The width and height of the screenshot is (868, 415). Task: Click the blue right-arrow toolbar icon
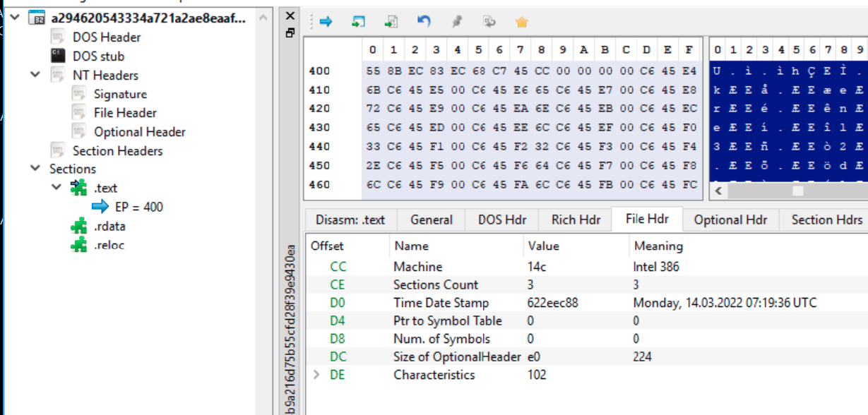(x=326, y=22)
